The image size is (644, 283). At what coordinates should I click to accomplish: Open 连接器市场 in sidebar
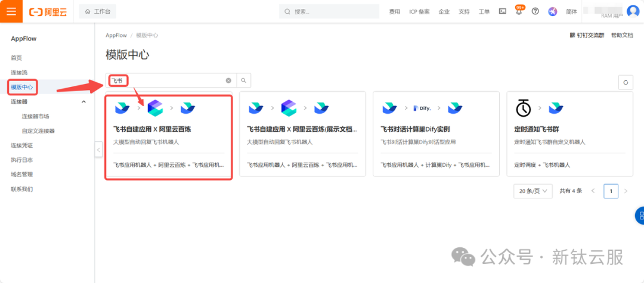pyautogui.click(x=35, y=116)
